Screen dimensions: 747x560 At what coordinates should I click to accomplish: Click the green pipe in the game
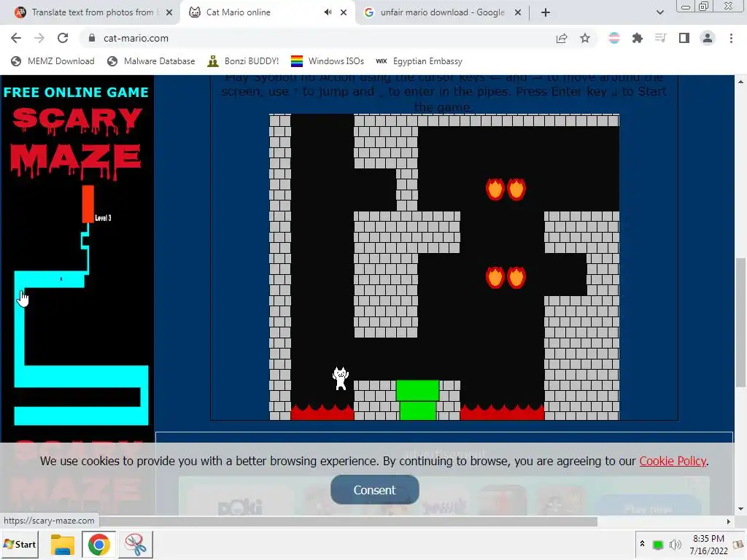click(x=418, y=400)
